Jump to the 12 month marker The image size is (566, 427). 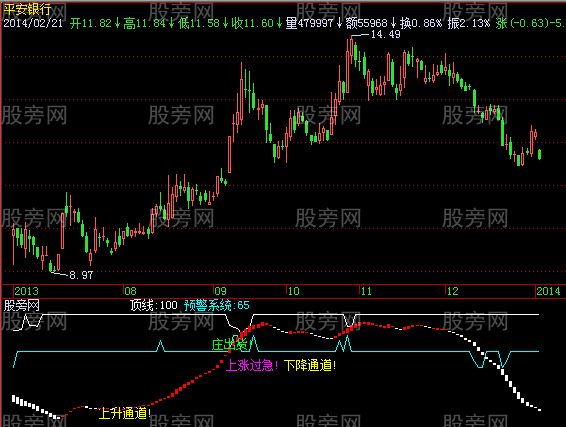pos(452,291)
